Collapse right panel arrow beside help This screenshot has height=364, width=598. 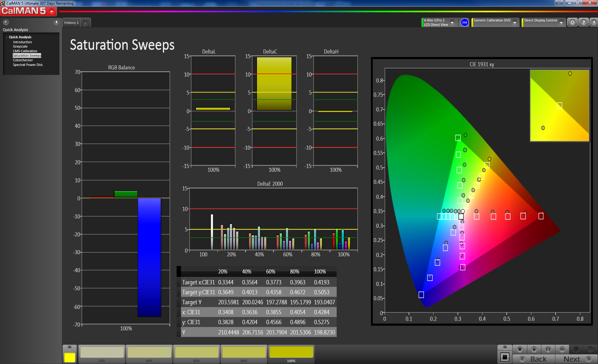coord(594,22)
